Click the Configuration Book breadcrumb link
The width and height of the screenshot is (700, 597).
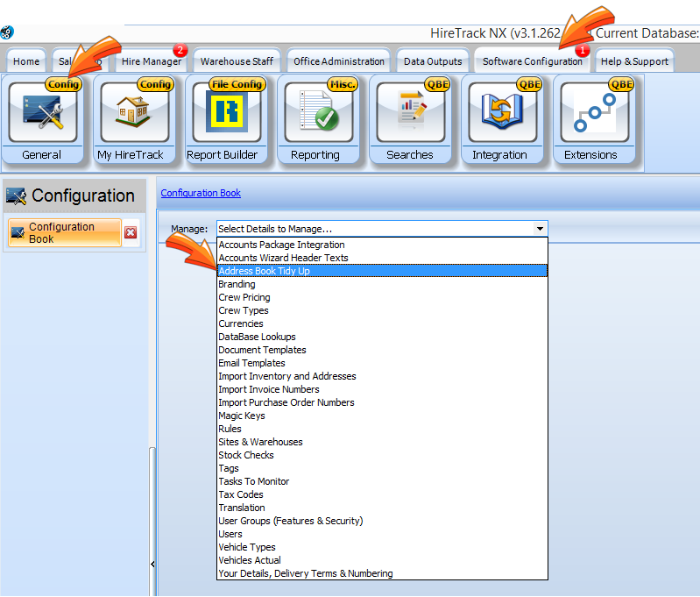(x=201, y=193)
